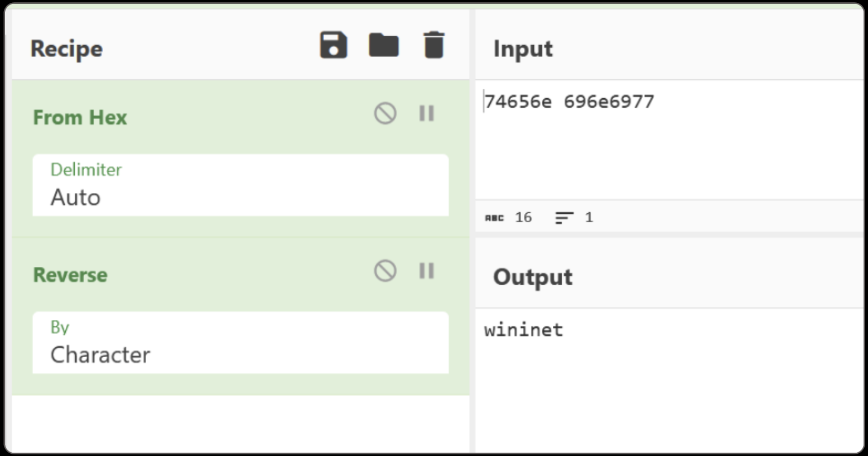868x456 pixels.
Task: Click the Output text wininet
Action: click(x=523, y=330)
